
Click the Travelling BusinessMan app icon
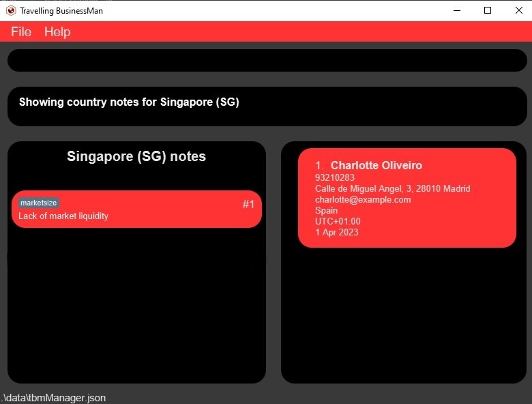(x=11, y=10)
